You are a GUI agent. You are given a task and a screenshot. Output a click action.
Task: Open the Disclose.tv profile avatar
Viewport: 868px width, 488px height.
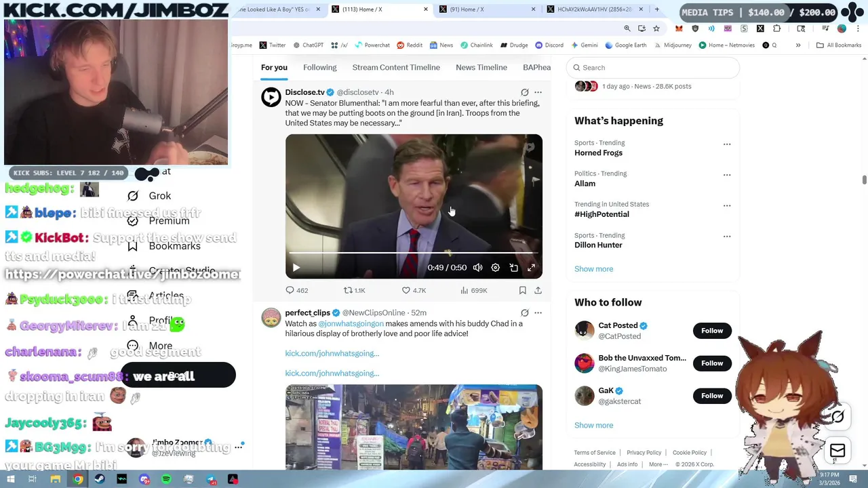point(271,97)
